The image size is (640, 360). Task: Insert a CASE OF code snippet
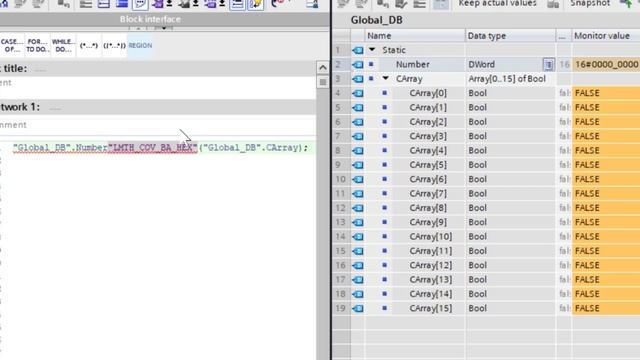12,45
